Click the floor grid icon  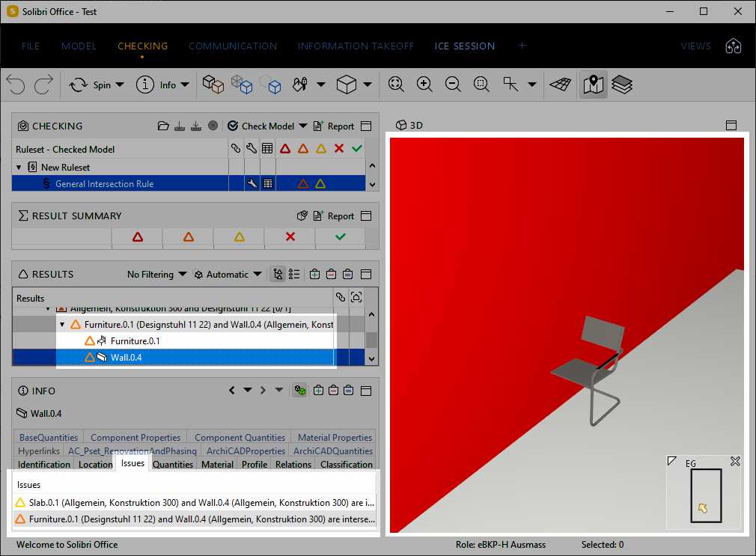[x=560, y=85]
